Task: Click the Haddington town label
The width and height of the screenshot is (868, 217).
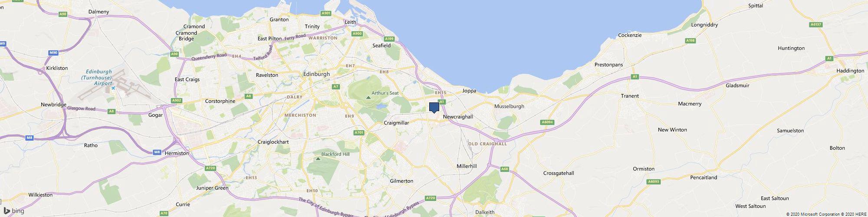Action: 851,71
